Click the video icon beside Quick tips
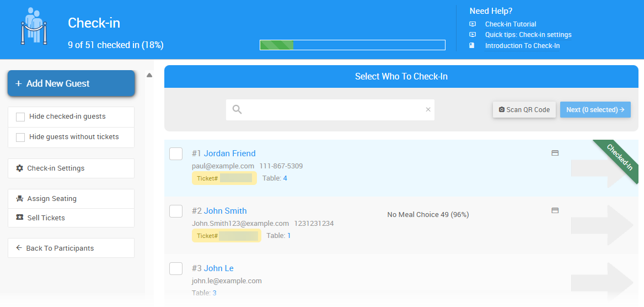This screenshot has height=307, width=644. pyautogui.click(x=473, y=35)
